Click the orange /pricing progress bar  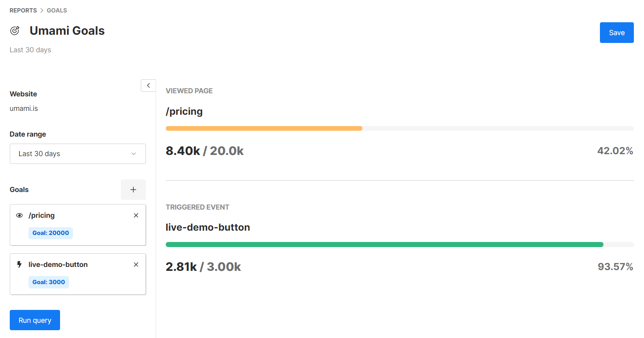click(264, 128)
